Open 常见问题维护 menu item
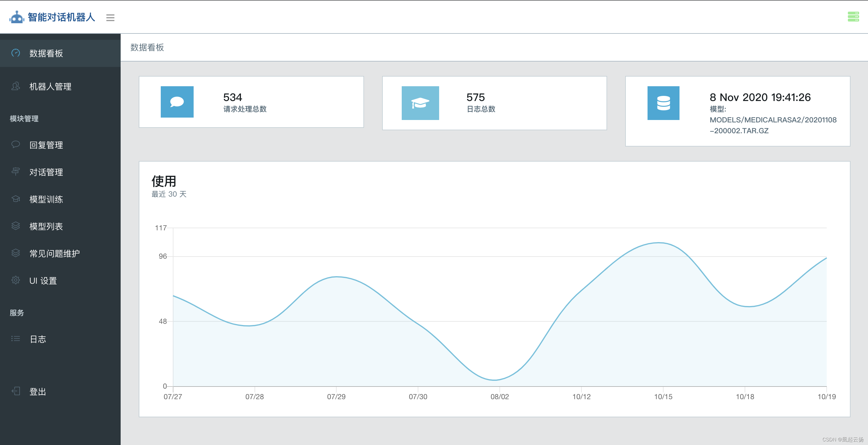The height and width of the screenshot is (445, 868). click(x=55, y=253)
